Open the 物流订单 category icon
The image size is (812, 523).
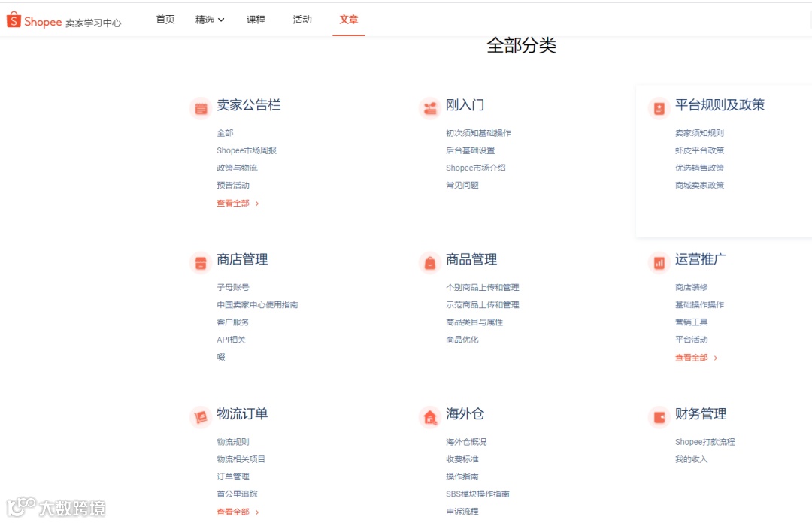(x=201, y=417)
